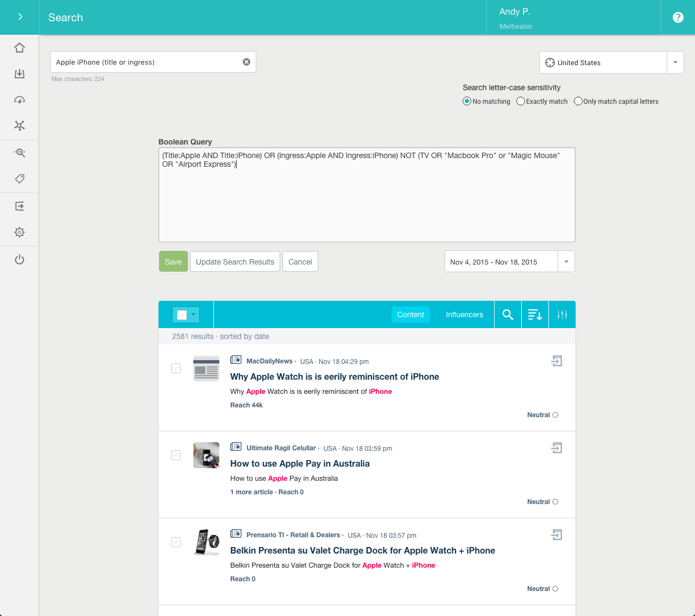The image size is (695, 616).
Task: Click export icon on Belkin article
Action: click(557, 535)
